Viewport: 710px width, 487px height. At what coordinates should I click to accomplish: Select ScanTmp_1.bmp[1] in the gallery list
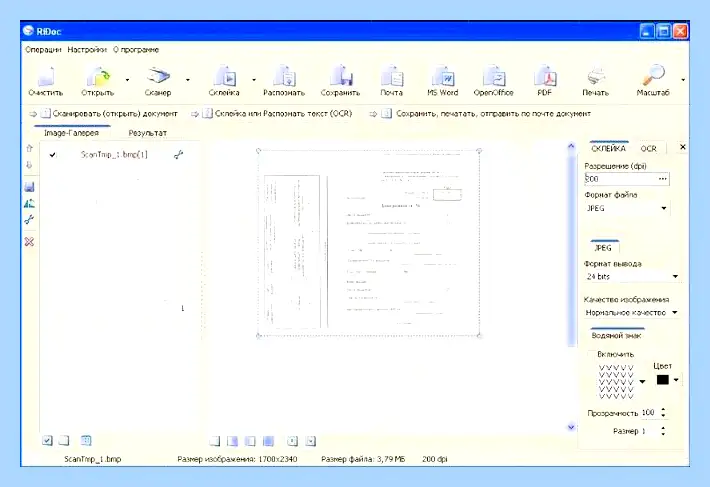coord(114,155)
